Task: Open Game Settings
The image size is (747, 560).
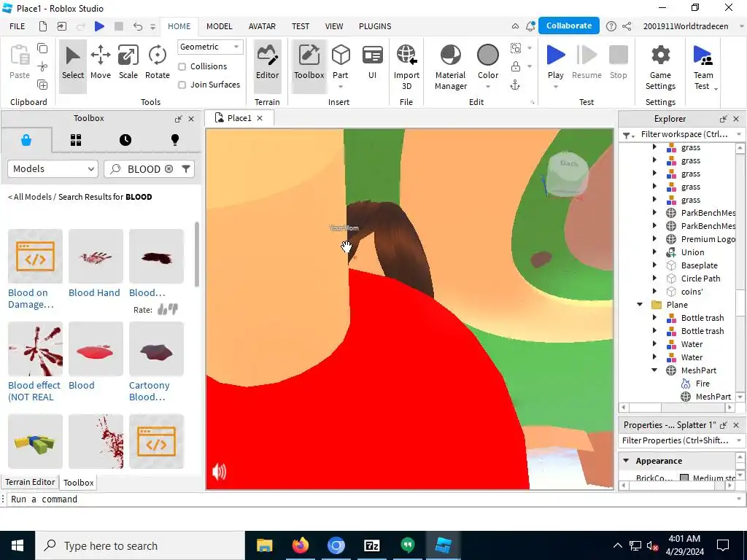Action: click(x=660, y=66)
